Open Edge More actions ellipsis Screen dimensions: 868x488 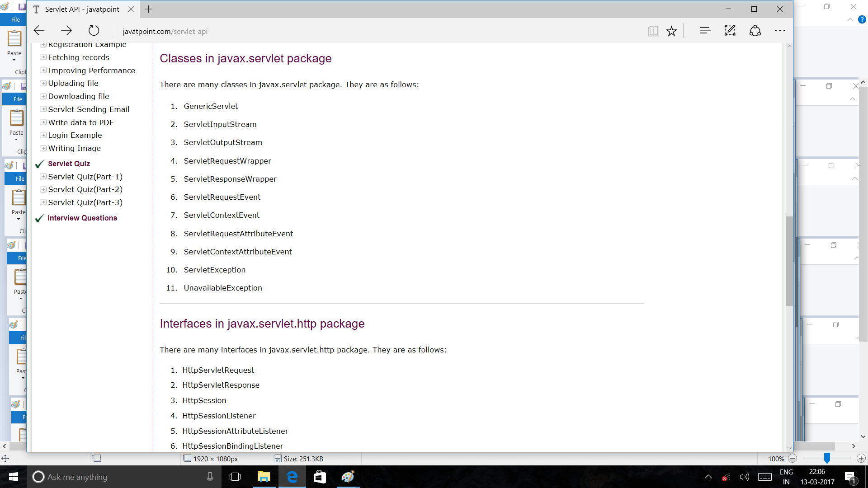780,31
